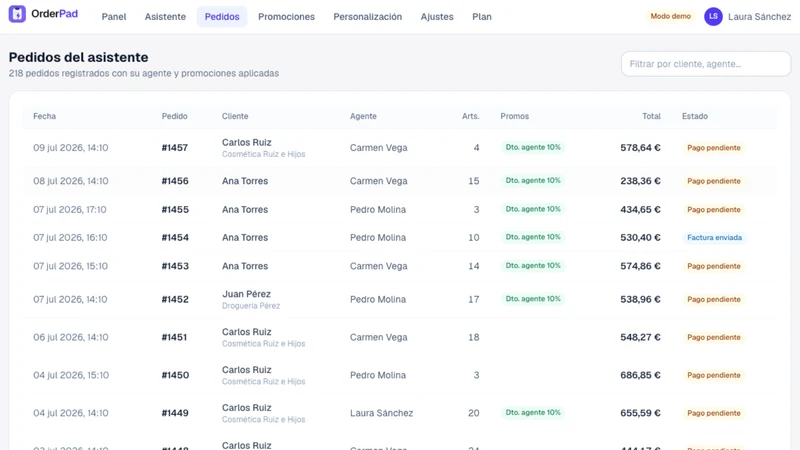Click the Arts. column header
Image resolution: width=800 pixels, height=450 pixels.
click(470, 116)
